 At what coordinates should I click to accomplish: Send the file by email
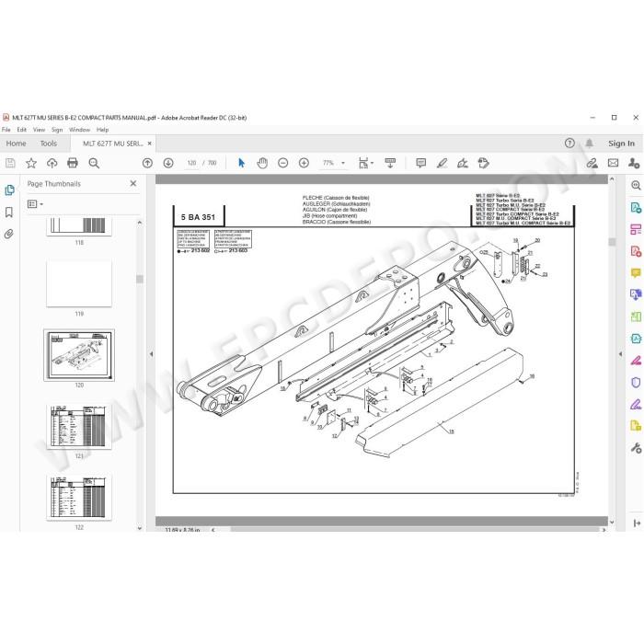coord(614,163)
